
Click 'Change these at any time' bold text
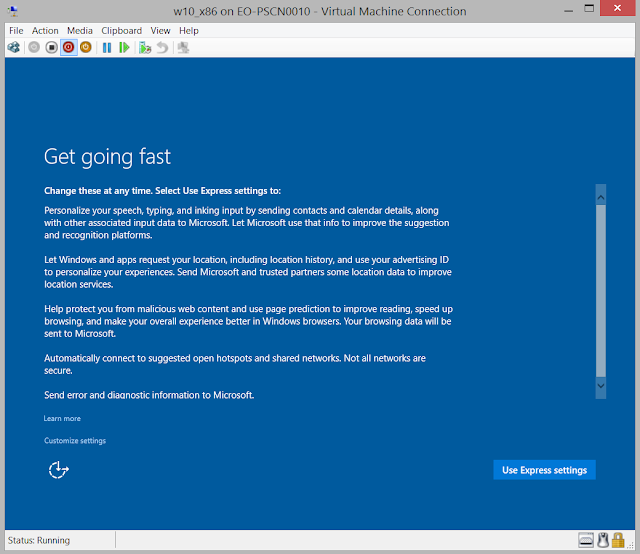tap(162, 191)
